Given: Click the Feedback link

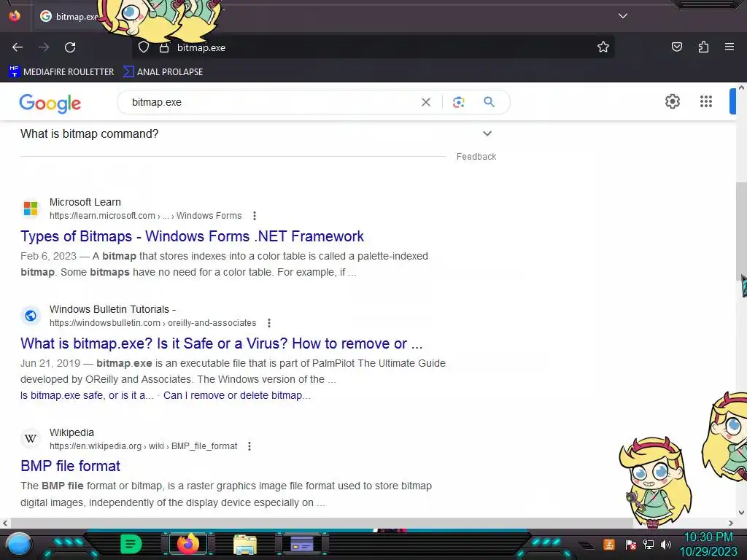Looking at the screenshot, I should tap(476, 157).
